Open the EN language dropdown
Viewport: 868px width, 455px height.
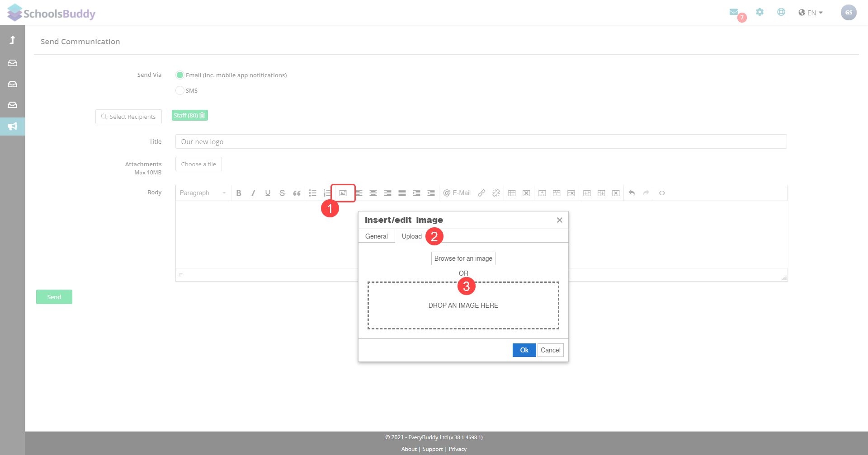(x=811, y=13)
